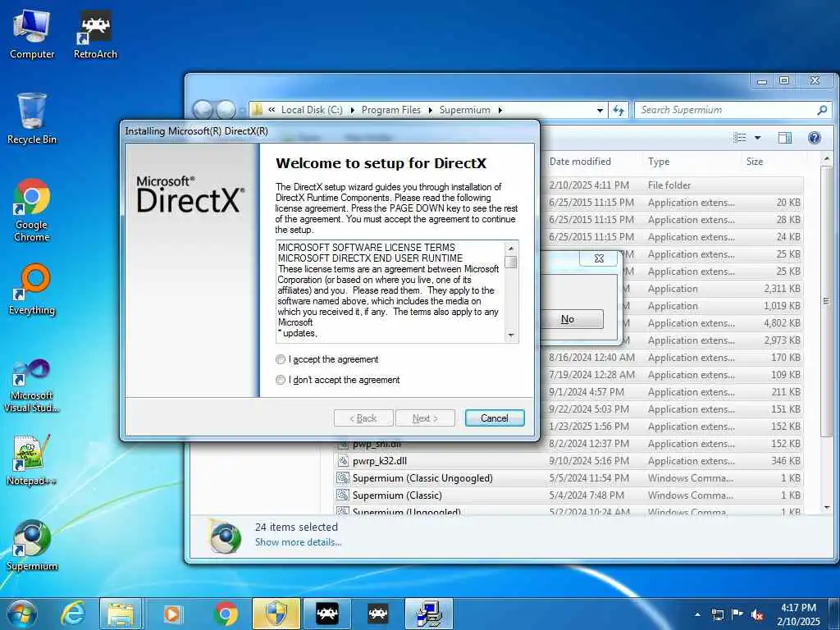Select the pwrp_k32.dll file
Viewport: 840px width, 630px height.
[x=379, y=461]
